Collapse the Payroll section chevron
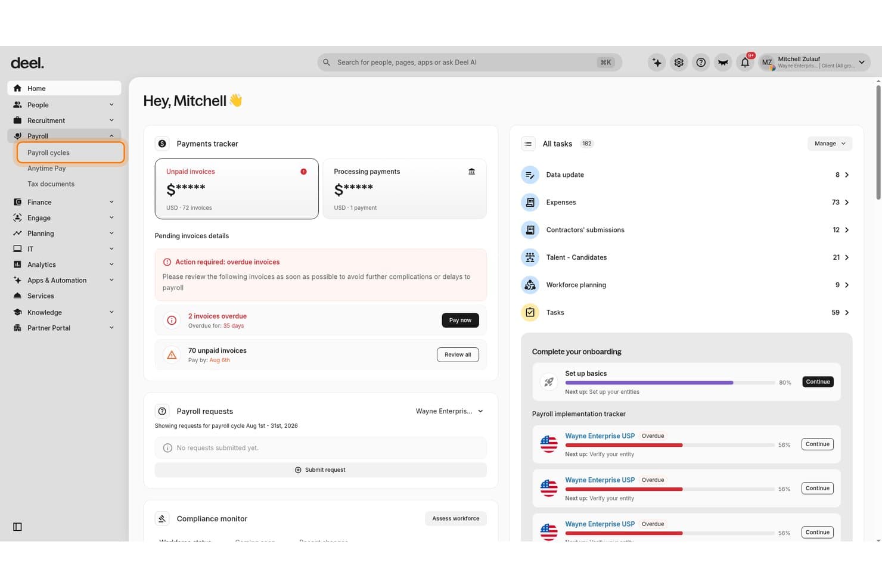Viewport: 882px width, 588px height. tap(111, 136)
